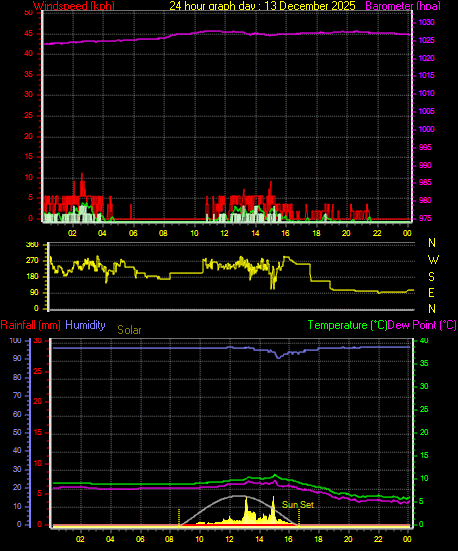Click the 24 hour graph day title
The height and width of the screenshot is (551, 458).
click(x=262, y=5)
